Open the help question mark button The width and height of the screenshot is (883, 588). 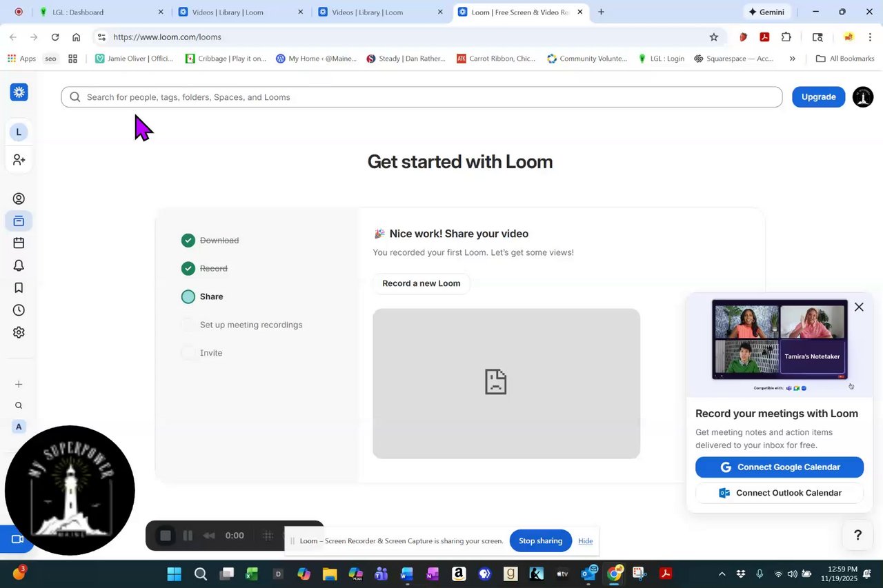(x=857, y=535)
